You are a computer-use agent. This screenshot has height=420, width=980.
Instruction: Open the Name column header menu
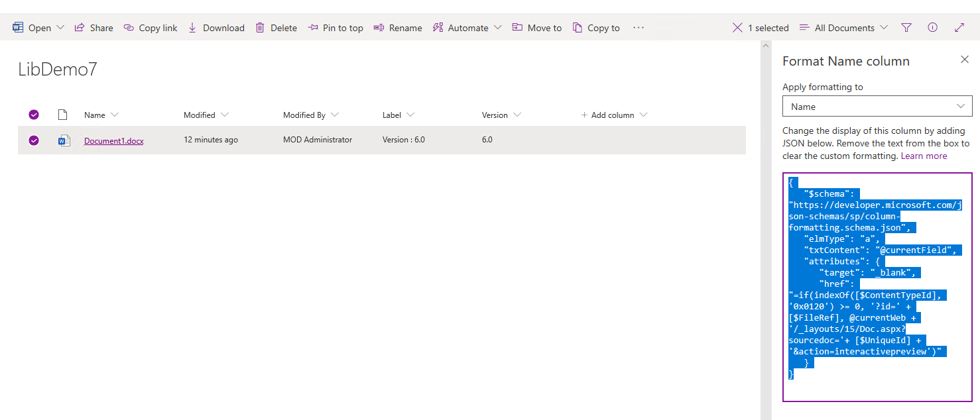pyautogui.click(x=101, y=115)
